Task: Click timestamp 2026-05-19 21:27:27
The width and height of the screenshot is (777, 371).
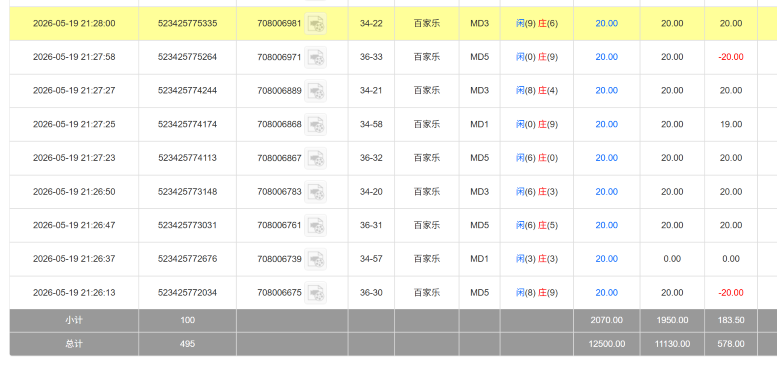Action: coord(74,91)
